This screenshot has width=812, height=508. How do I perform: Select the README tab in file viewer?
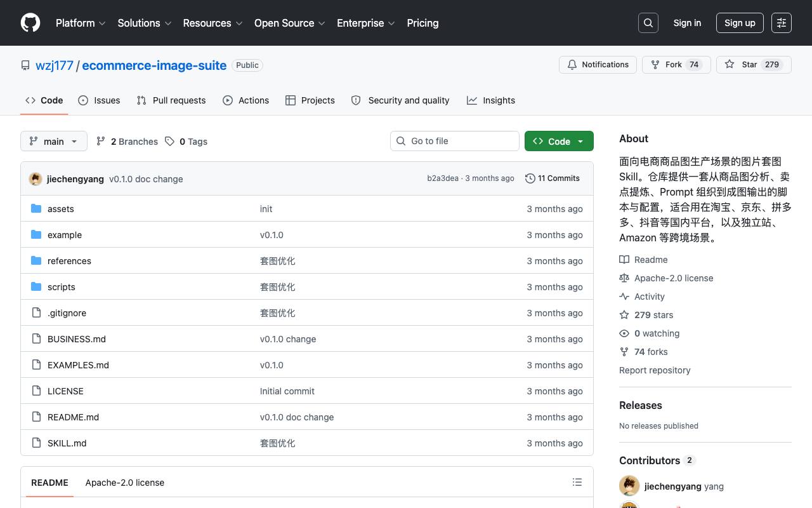(x=49, y=483)
